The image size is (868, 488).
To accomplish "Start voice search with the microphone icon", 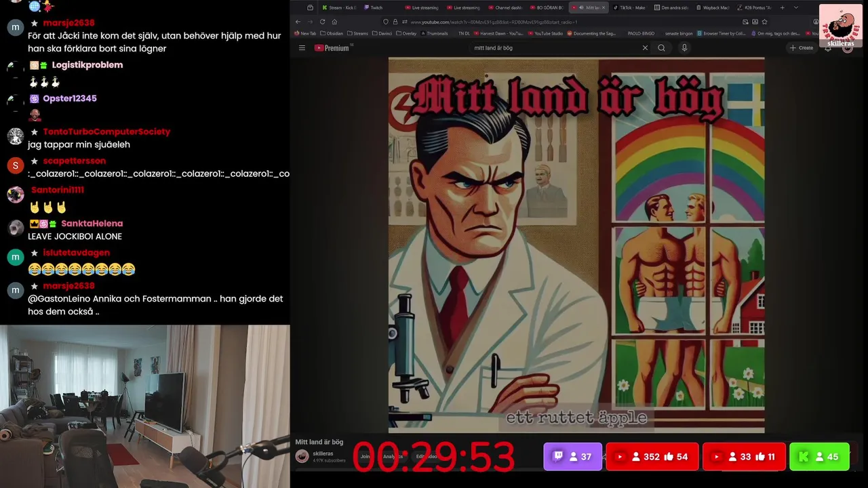I will pos(684,48).
